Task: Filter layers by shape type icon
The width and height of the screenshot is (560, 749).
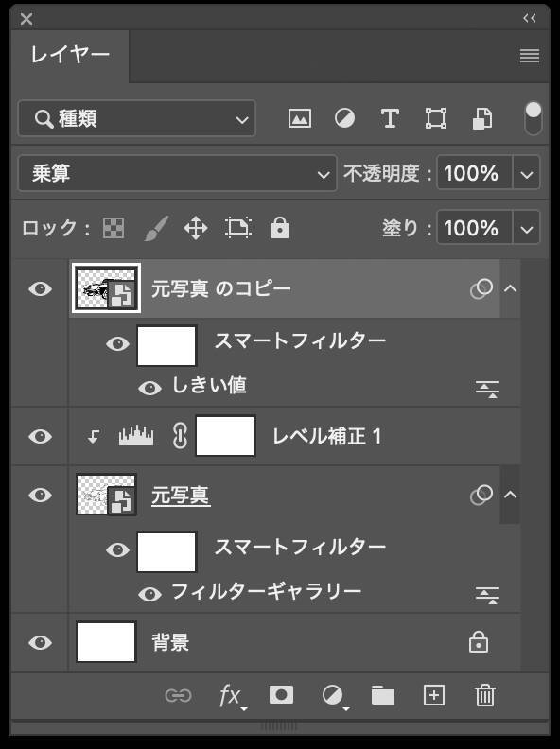Action: click(x=436, y=118)
